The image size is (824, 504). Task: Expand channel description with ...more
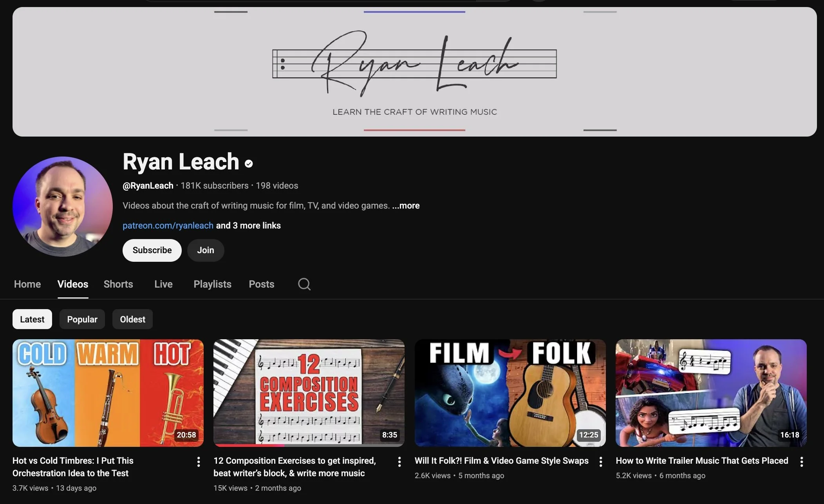[x=406, y=206]
